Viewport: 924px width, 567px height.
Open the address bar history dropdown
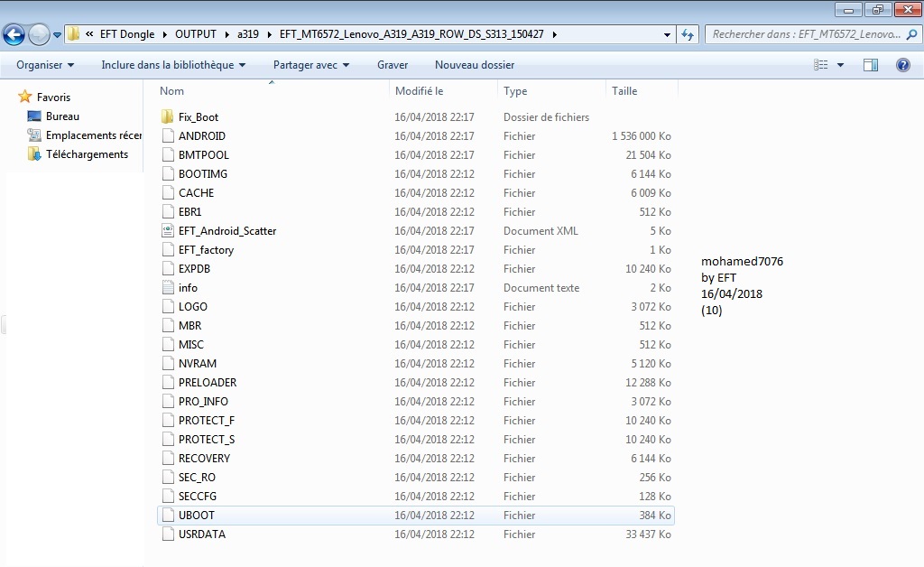pos(667,35)
